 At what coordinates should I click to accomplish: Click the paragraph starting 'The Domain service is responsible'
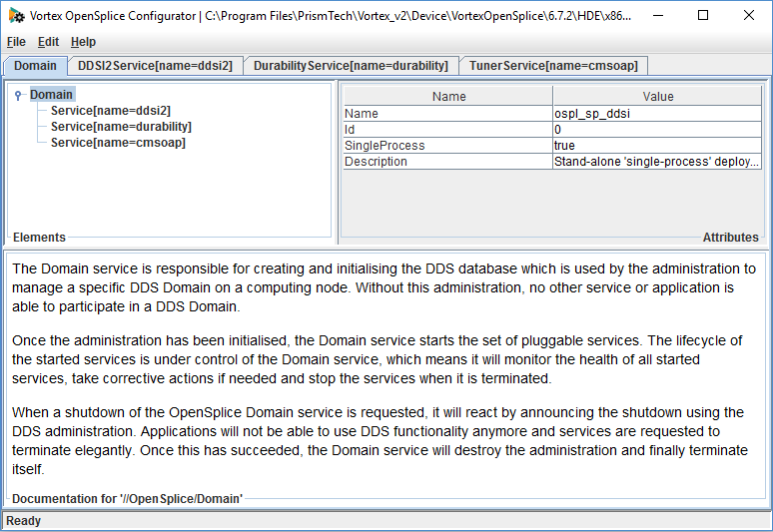click(384, 287)
